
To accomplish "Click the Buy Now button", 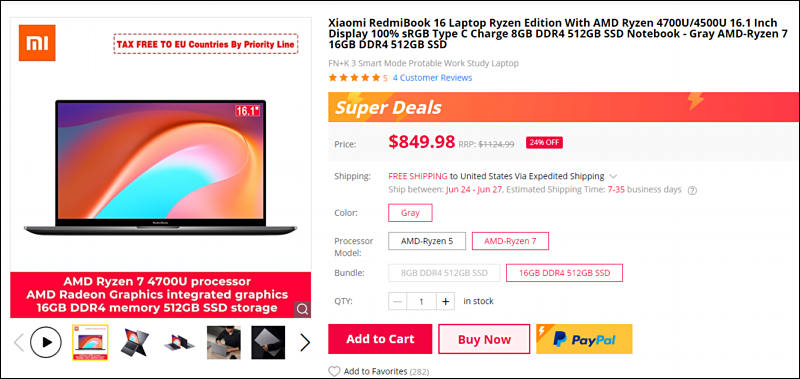I will 484,339.
